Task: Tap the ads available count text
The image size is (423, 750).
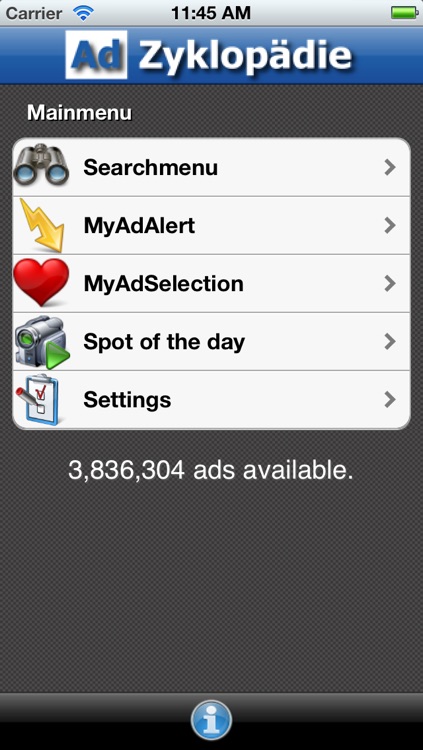Action: pyautogui.click(x=211, y=471)
